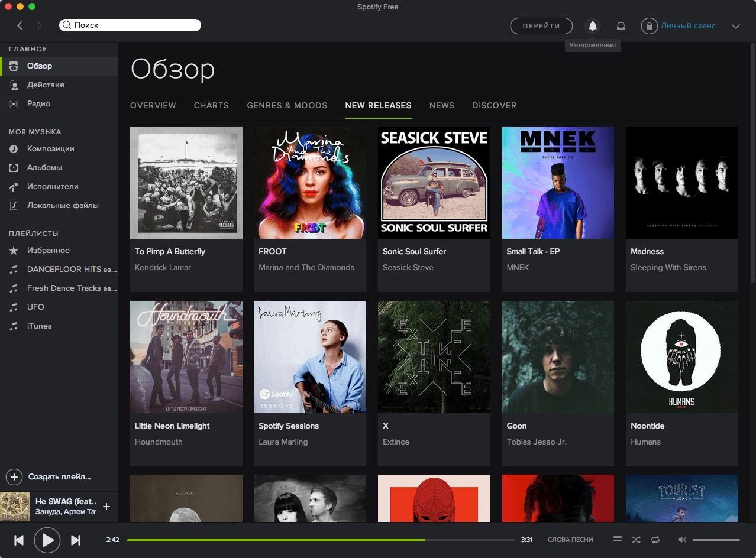756x558 pixels.
Task: Switch to the OVERVIEW tab
Action: point(153,105)
